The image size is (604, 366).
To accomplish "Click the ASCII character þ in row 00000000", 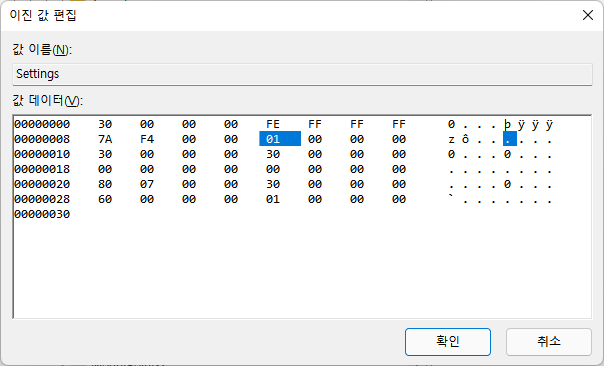I will [507, 124].
